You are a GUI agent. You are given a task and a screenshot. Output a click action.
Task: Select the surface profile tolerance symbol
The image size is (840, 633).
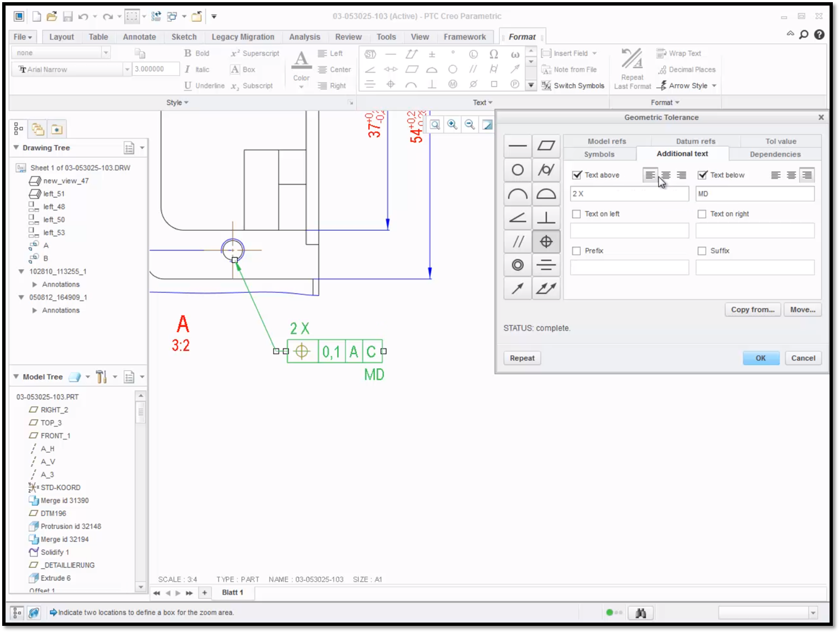(546, 193)
